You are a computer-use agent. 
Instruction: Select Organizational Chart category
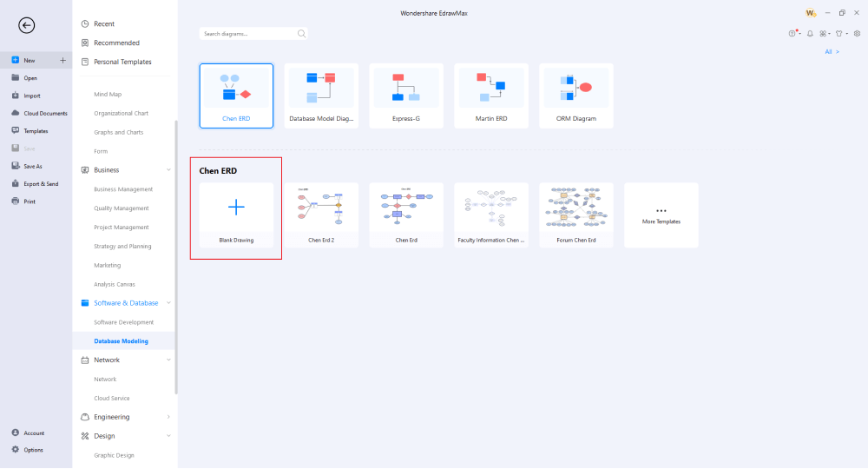[121, 113]
